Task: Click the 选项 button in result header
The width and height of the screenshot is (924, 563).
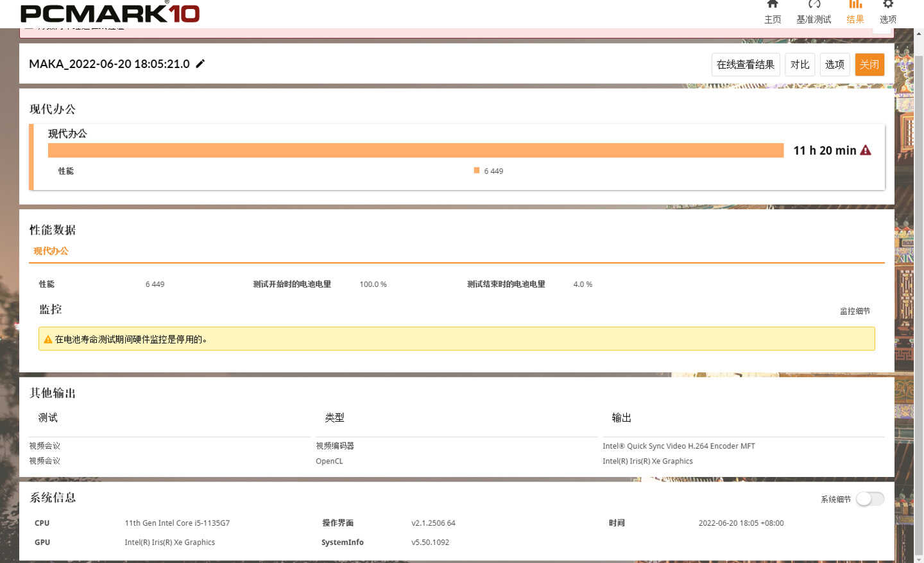Action: [x=835, y=64]
